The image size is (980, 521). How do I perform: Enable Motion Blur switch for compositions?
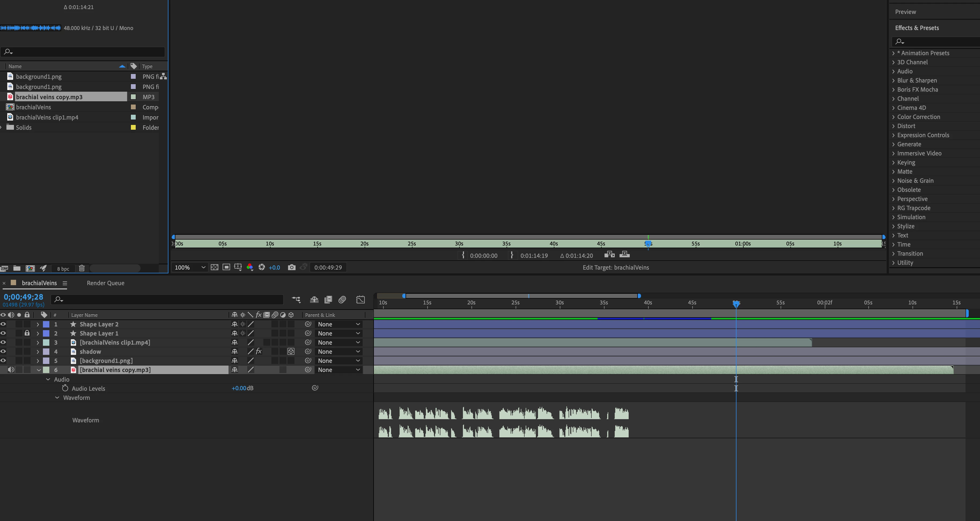pos(342,300)
